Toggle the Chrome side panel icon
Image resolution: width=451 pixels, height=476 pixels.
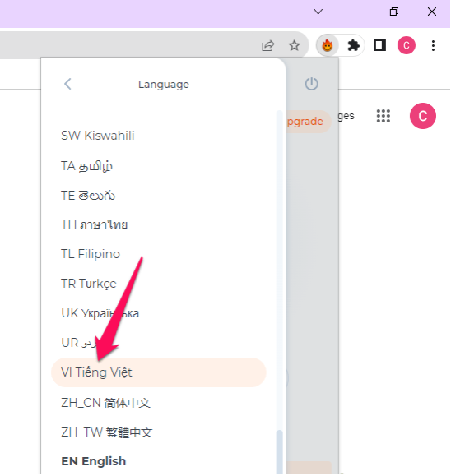(380, 45)
